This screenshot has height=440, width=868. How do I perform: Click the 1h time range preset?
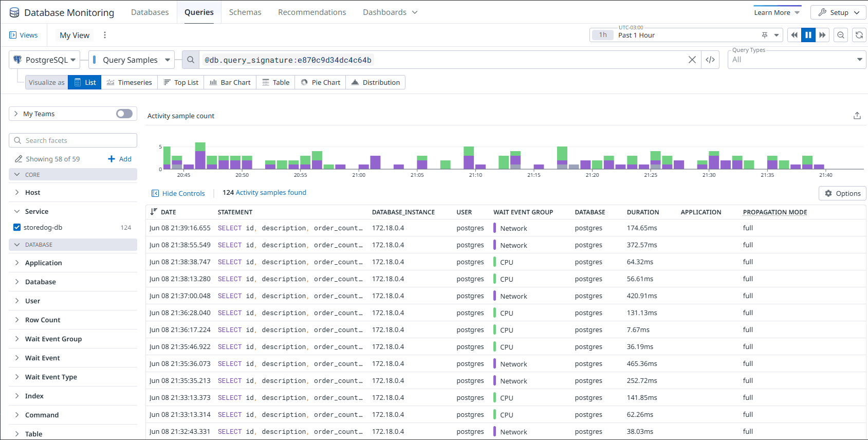coord(602,35)
